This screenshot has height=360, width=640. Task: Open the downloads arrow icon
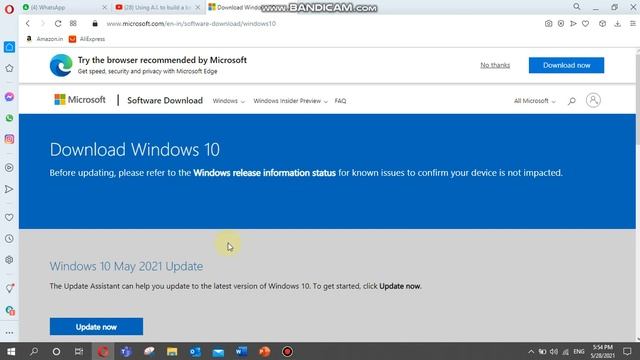(x=618, y=24)
